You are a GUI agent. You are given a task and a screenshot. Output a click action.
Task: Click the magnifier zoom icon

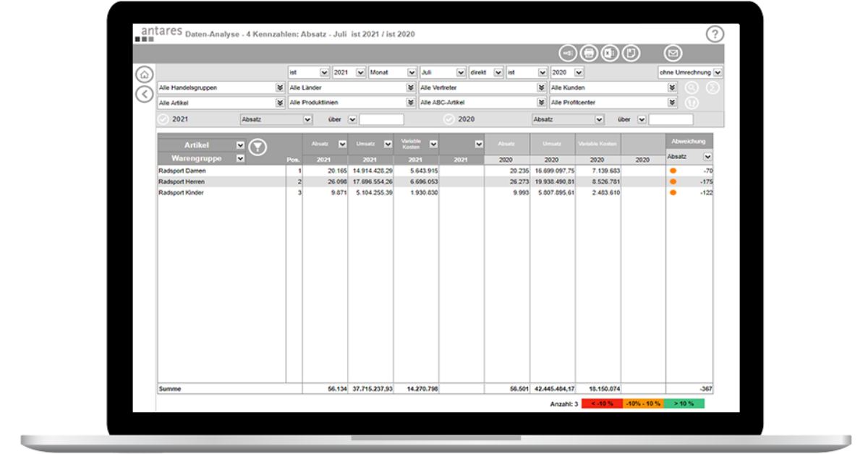[x=692, y=87]
